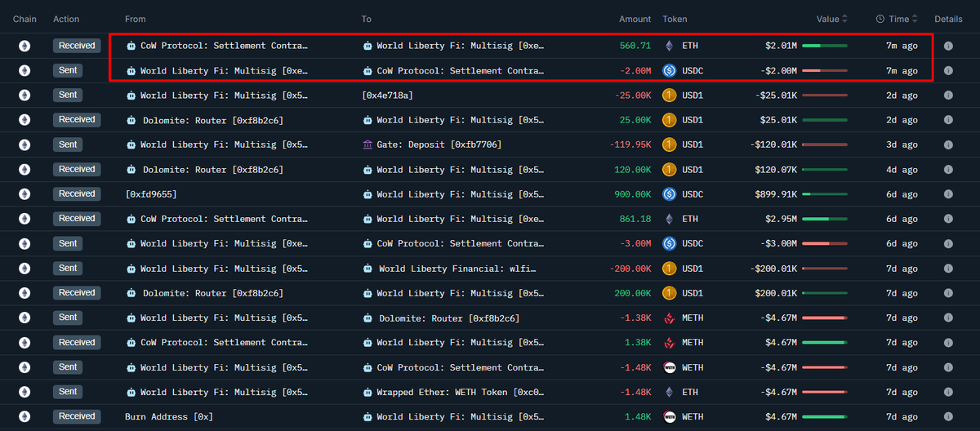This screenshot has height=431, width=980.
Task: Click Sent badge in -2.00M USDC row
Action: 69,70
